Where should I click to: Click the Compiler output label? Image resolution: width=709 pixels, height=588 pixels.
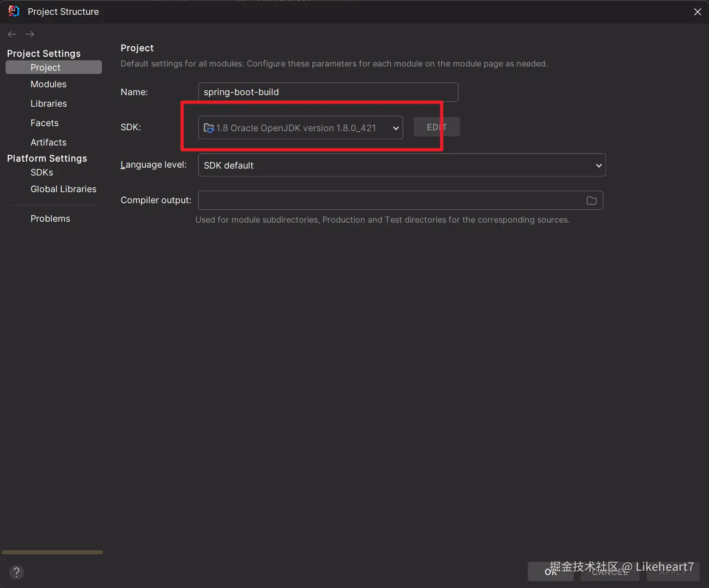[156, 200]
